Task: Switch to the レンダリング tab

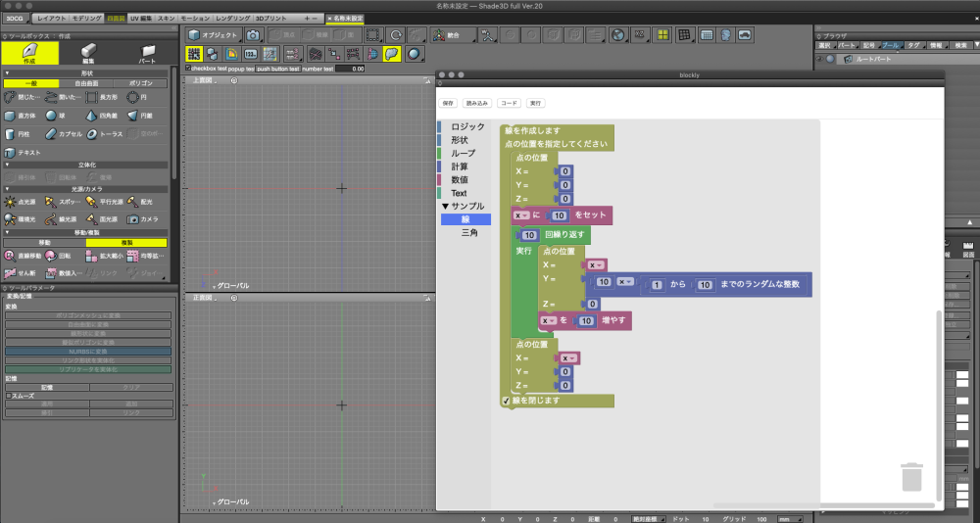Action: [231, 19]
